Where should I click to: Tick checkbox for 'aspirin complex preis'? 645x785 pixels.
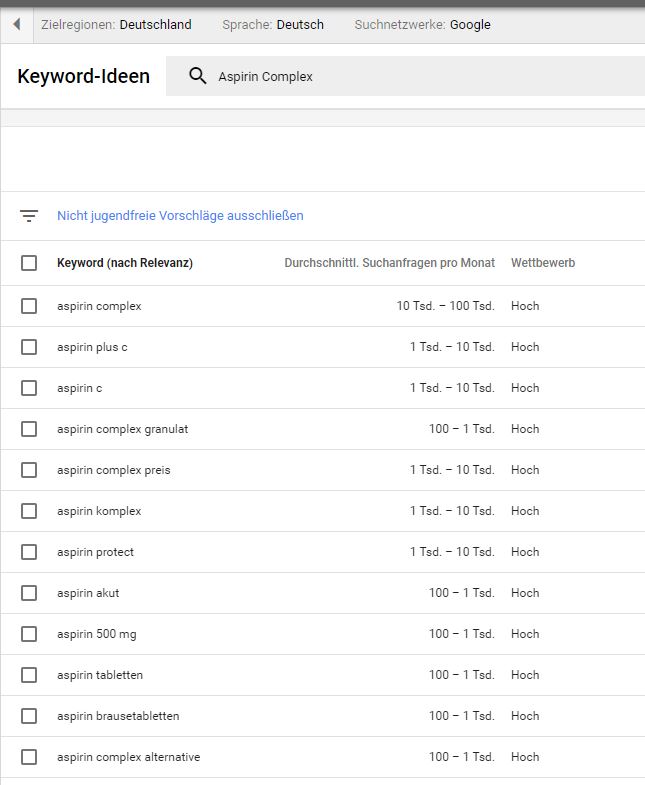point(29,470)
